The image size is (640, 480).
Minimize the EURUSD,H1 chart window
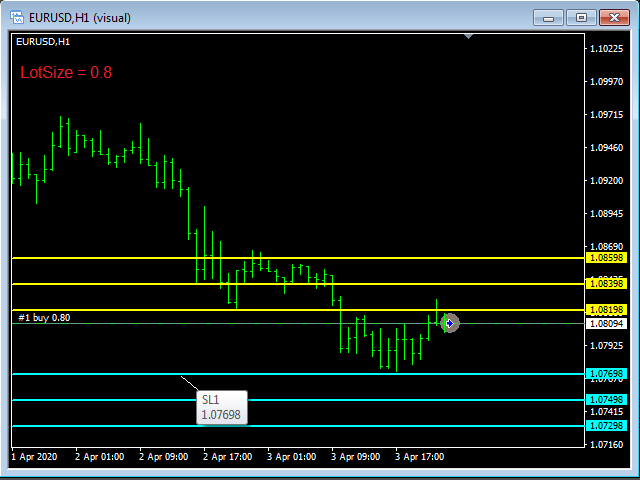(549, 18)
